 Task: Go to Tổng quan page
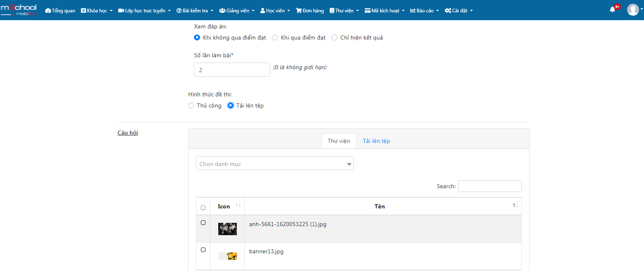(x=60, y=11)
